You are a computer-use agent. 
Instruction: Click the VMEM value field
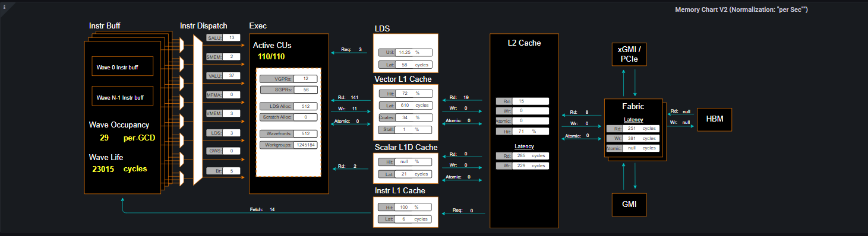(232, 113)
